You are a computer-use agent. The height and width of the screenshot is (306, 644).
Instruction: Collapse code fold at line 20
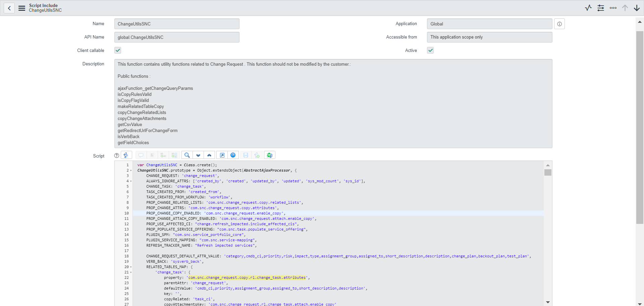131,267
